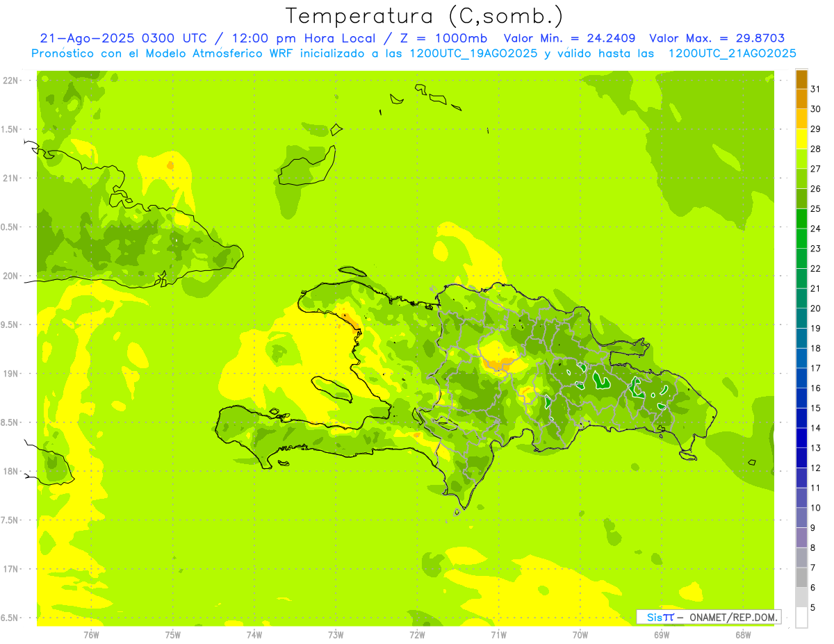
Task: Click the colorbar value '27'
Action: pos(816,169)
